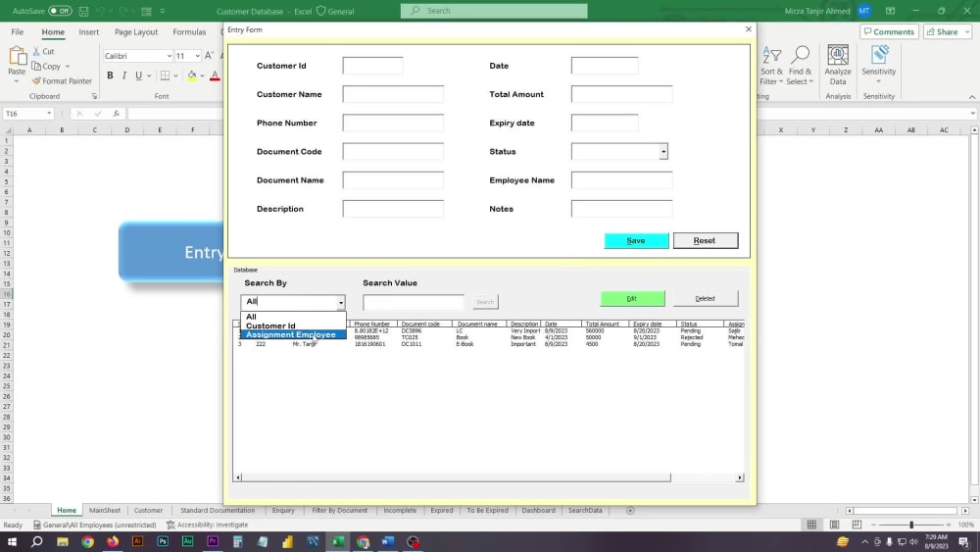Click the Deleted button
Image resolution: width=980 pixels, height=552 pixels.
705,299
